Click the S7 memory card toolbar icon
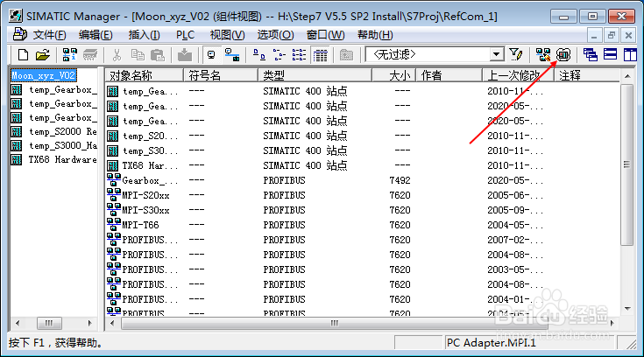The image size is (644, 357). pos(90,54)
